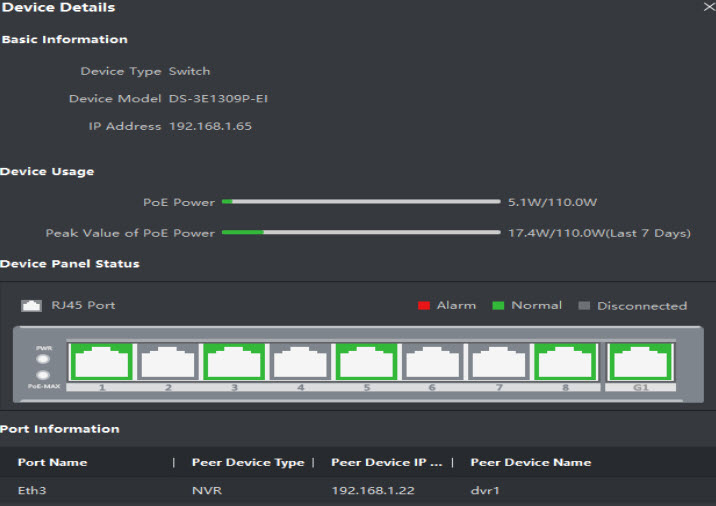Sort by the Port Name column header

53,462
